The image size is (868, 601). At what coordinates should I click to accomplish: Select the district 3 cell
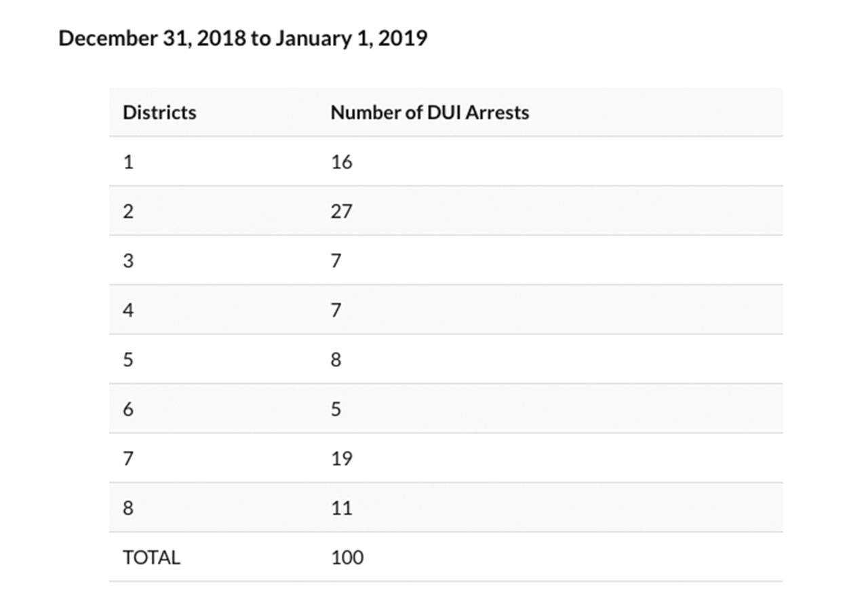click(128, 260)
